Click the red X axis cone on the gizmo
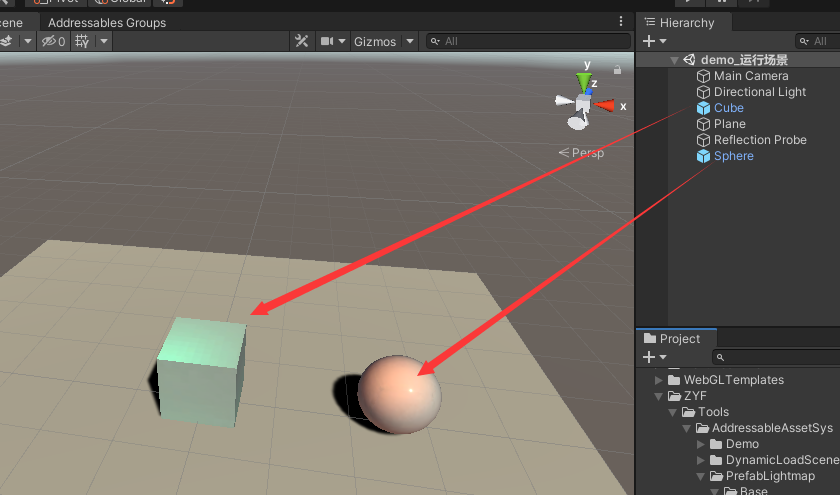The height and width of the screenshot is (495, 840). pos(604,106)
